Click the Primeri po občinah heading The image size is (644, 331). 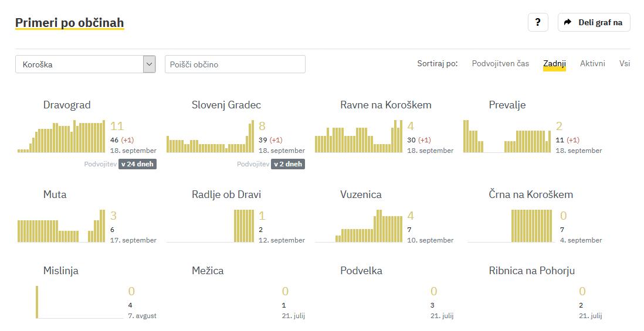(x=69, y=23)
